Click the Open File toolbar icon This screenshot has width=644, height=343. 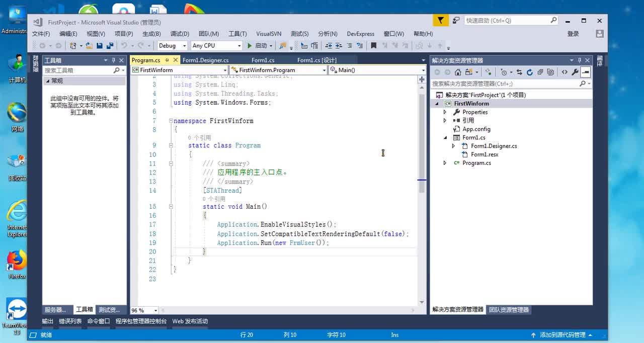(x=89, y=46)
